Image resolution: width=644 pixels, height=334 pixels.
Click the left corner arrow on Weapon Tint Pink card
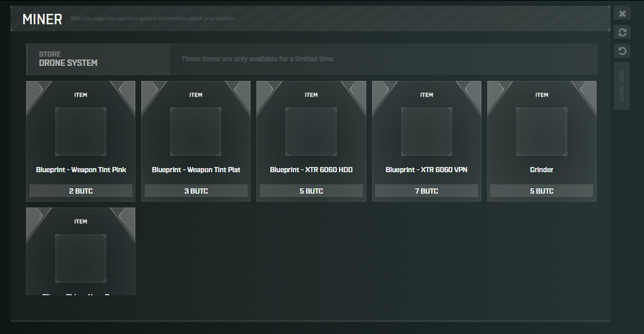click(34, 90)
